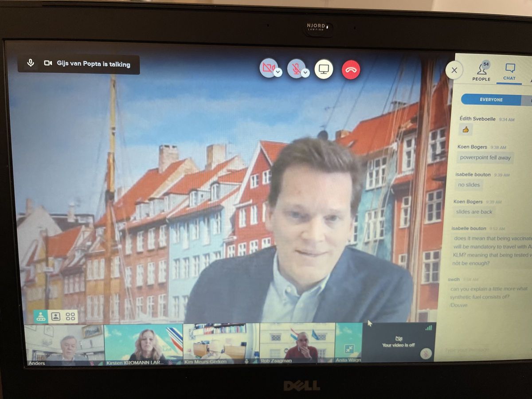Switch to the grid view layout icon
532x399 pixels.
tap(70, 316)
